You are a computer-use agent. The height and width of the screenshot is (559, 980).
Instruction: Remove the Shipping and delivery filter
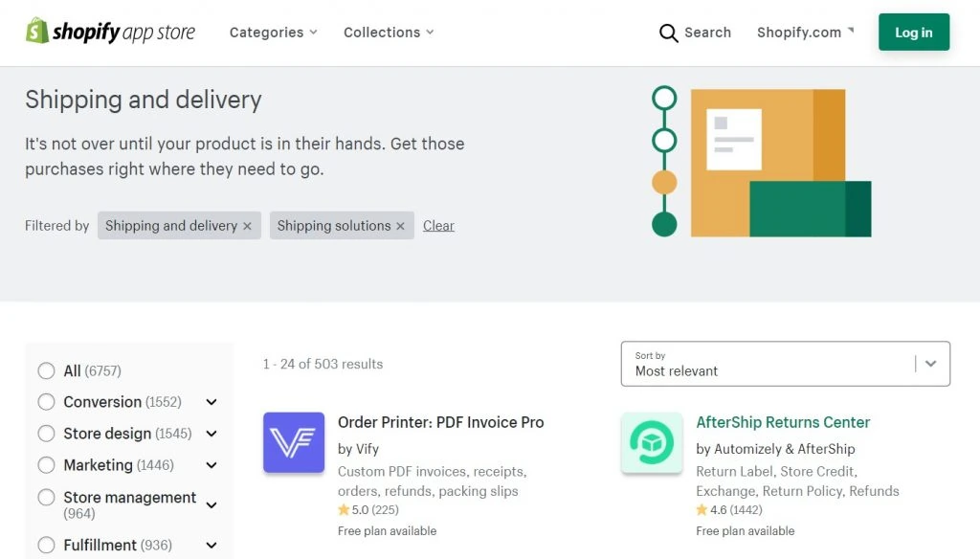(247, 226)
